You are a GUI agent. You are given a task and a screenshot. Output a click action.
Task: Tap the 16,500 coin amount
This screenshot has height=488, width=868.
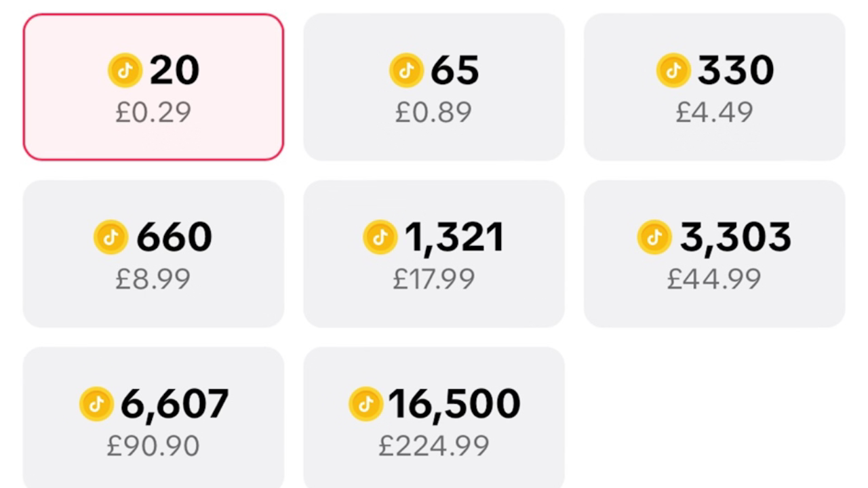pyautogui.click(x=454, y=404)
